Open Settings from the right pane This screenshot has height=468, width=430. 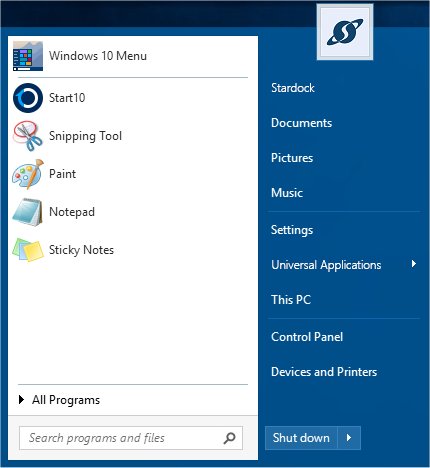coord(292,230)
